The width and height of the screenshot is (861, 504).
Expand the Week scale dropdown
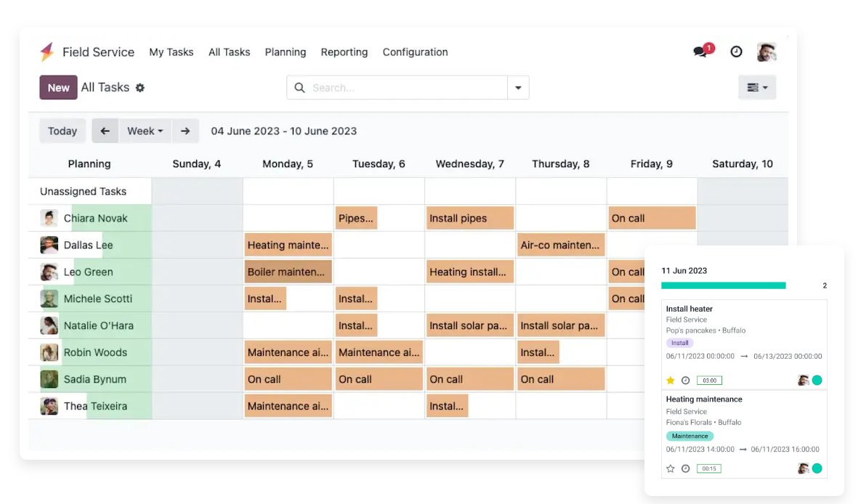[x=145, y=131]
